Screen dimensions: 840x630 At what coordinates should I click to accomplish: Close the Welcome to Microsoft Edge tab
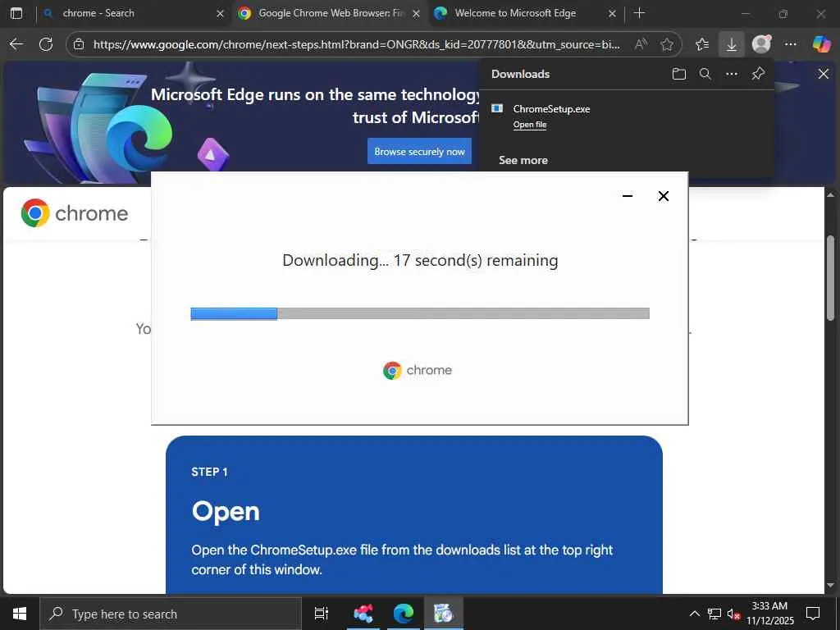tap(612, 13)
